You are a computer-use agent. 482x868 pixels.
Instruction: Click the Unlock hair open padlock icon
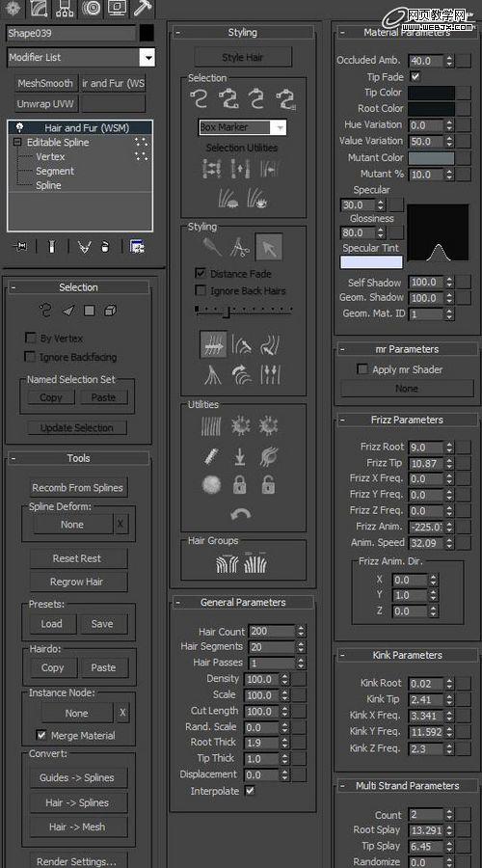(x=268, y=485)
